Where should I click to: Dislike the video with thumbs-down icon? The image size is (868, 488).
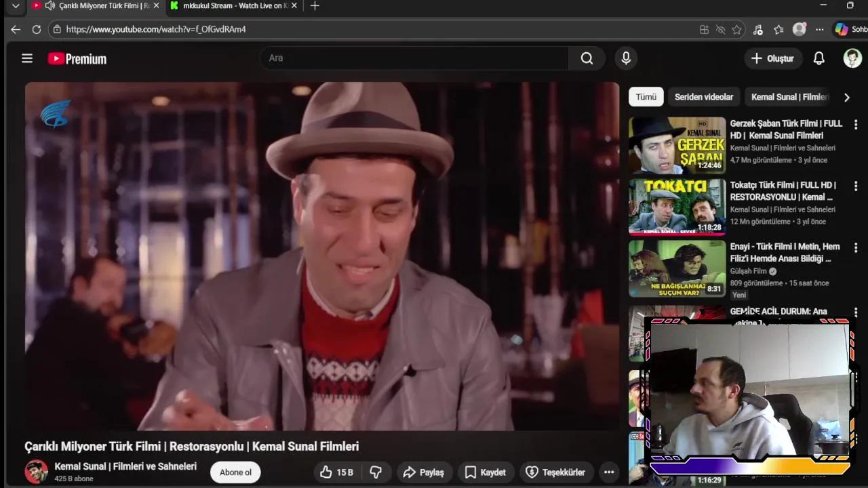376,472
